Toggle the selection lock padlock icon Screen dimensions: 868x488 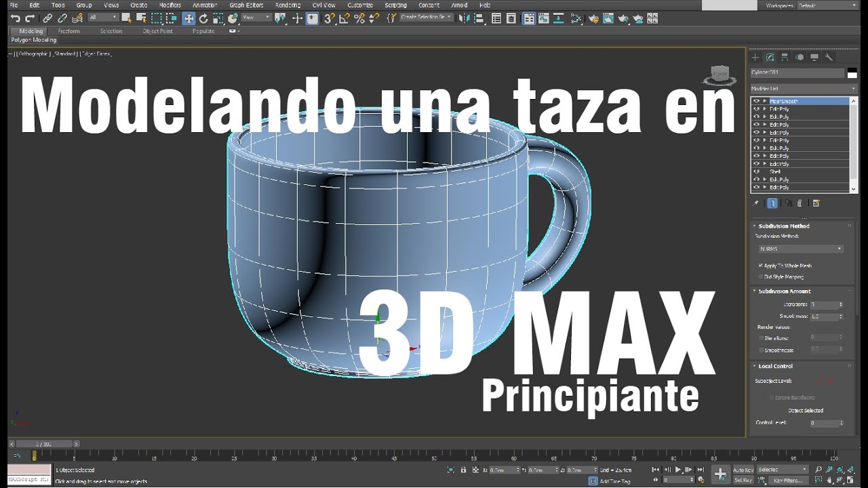(463, 469)
